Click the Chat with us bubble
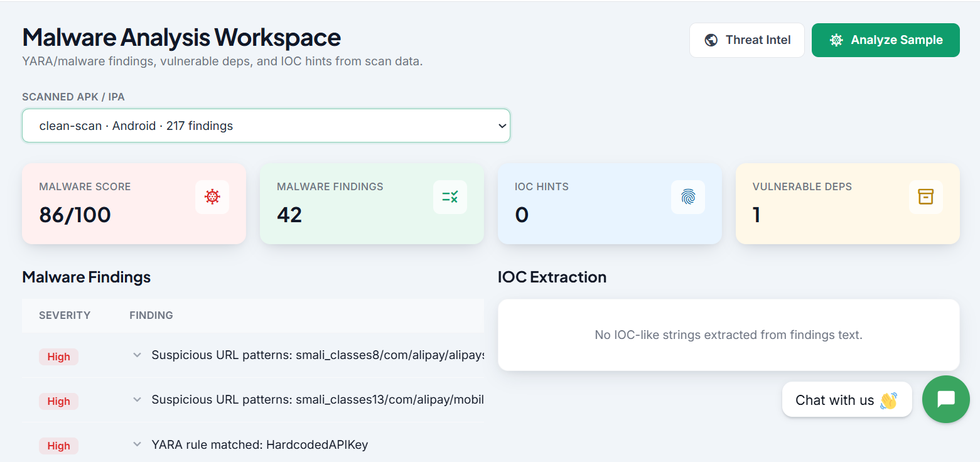Screen dimensions: 980x462 847,400
